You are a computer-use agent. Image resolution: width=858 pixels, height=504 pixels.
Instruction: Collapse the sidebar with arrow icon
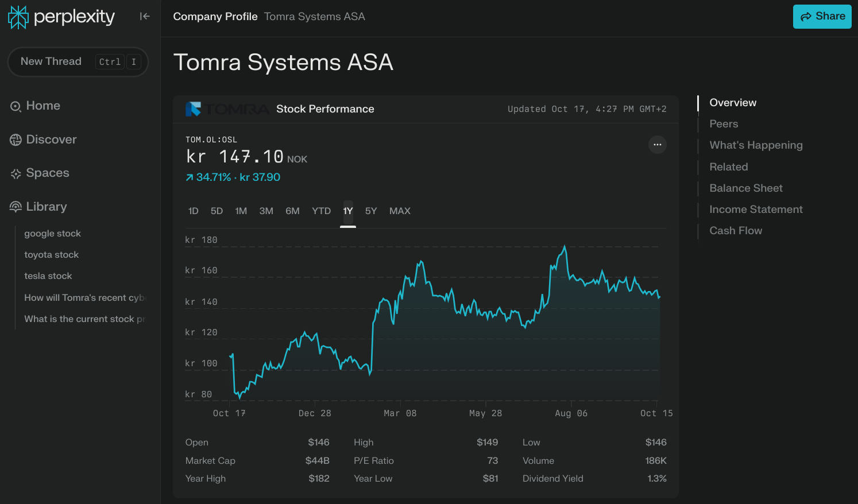point(145,17)
